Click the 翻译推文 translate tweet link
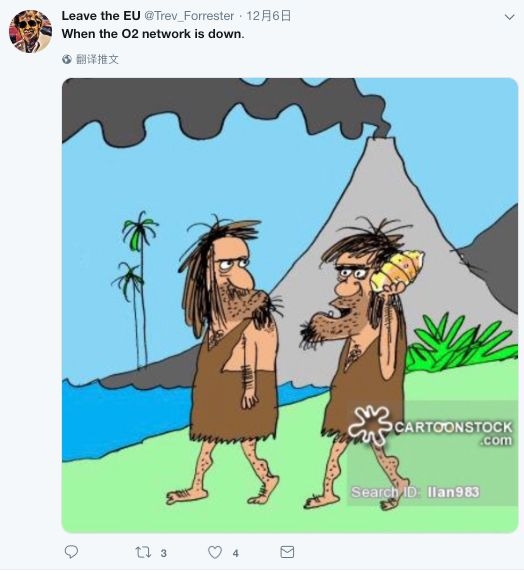Viewport: 524px width, 574px height. coord(97,59)
